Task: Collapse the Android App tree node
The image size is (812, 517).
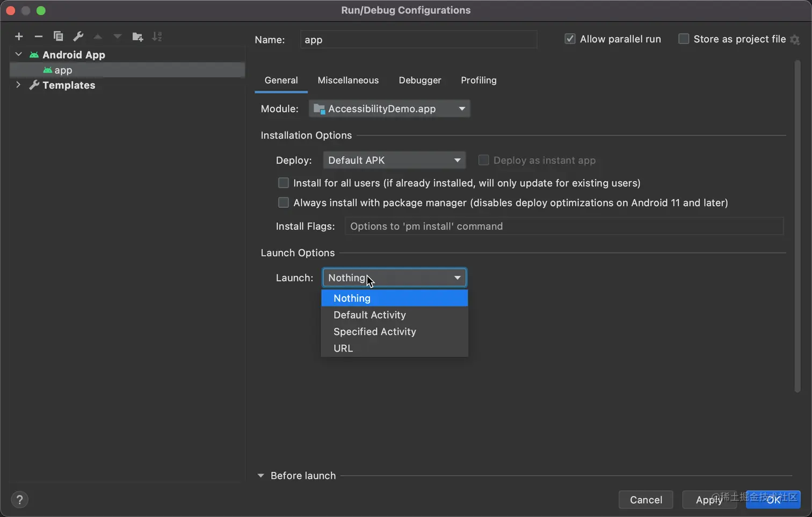Action: (18, 54)
